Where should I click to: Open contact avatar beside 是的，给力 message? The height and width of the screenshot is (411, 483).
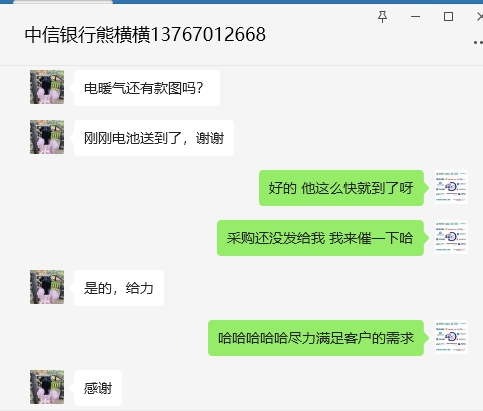tap(47, 287)
